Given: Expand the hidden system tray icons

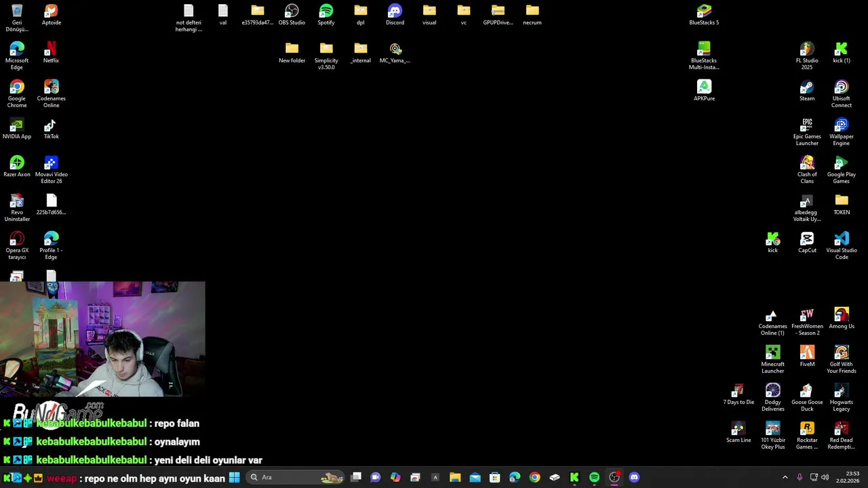Looking at the screenshot, I should point(785,477).
